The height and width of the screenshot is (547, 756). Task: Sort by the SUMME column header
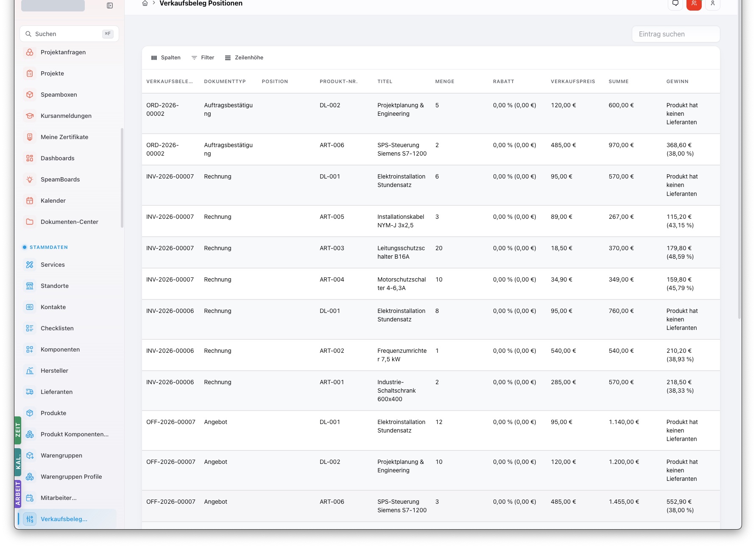click(619, 81)
